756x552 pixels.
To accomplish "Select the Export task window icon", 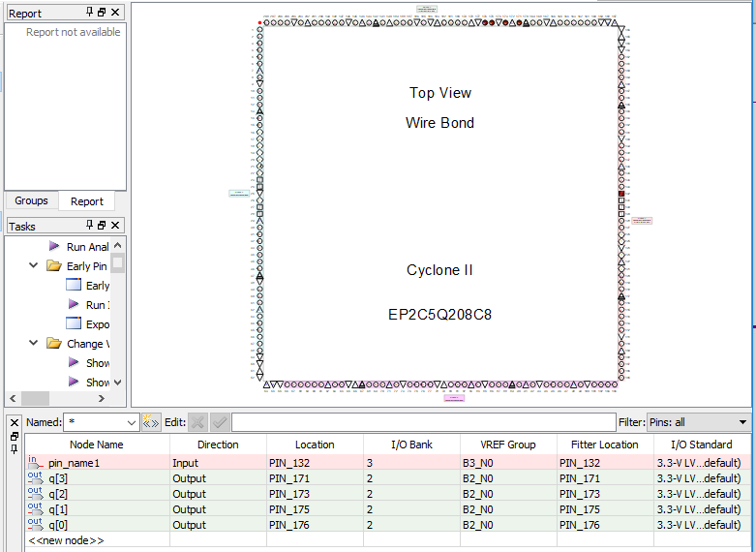I will [74, 323].
